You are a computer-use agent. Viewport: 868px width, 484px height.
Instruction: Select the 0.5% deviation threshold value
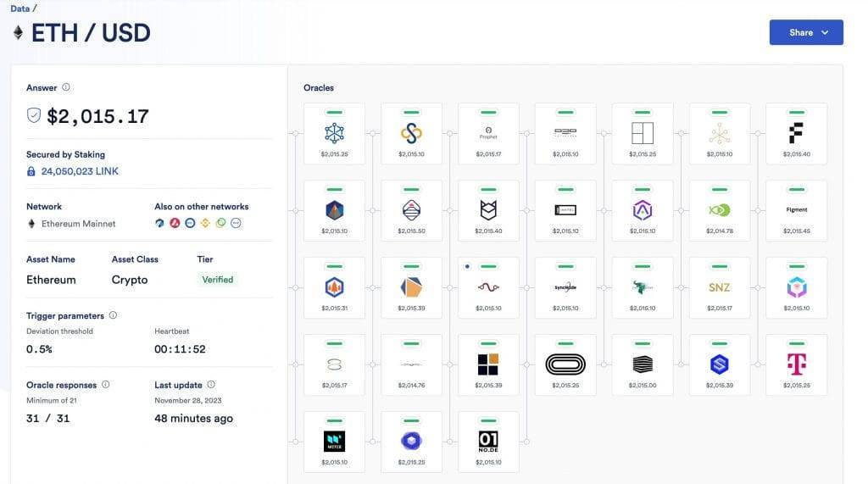click(x=39, y=349)
